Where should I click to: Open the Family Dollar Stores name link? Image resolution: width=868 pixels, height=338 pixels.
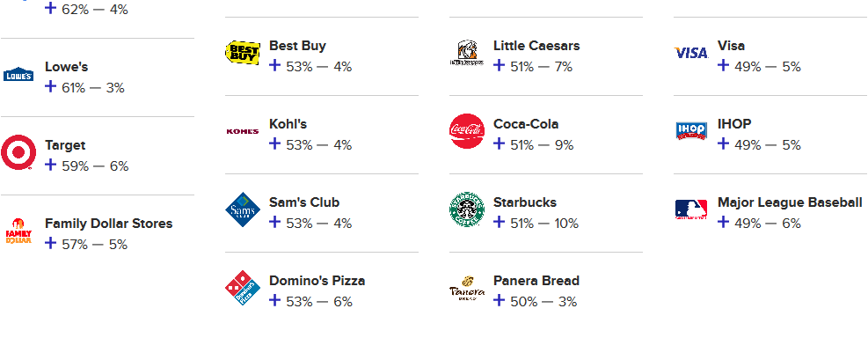pyautogui.click(x=108, y=224)
